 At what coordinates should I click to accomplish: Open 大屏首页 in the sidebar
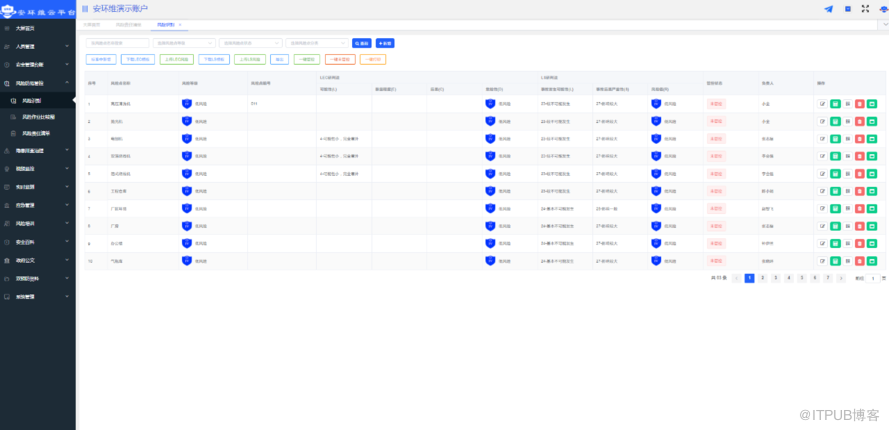coord(27,28)
